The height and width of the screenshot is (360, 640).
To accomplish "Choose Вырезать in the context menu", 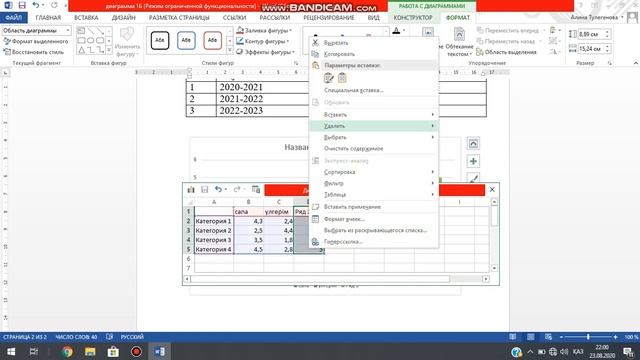I will 373,42.
